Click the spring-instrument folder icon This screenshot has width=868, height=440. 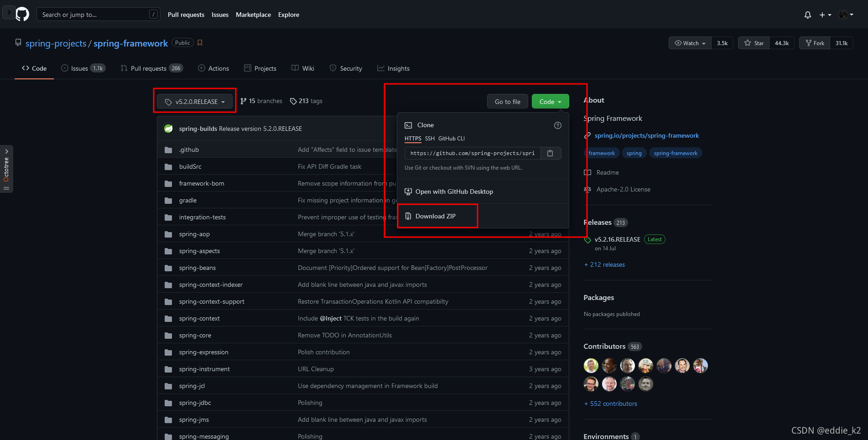coord(168,369)
